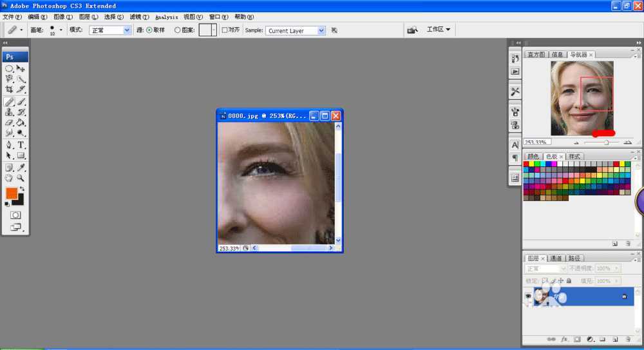Activate the Pen tool

point(9,145)
